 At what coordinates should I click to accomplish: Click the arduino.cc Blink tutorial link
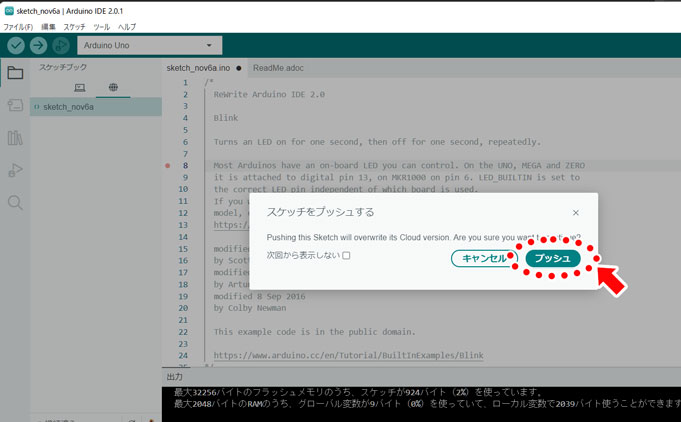tap(348, 355)
